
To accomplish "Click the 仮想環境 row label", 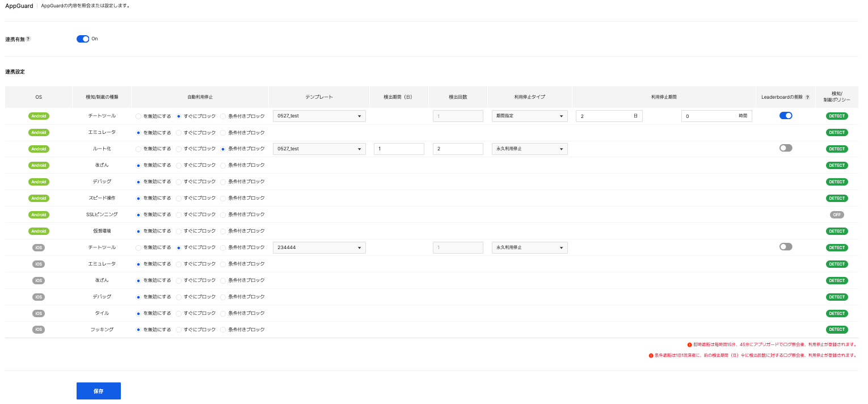I will click(x=102, y=231).
